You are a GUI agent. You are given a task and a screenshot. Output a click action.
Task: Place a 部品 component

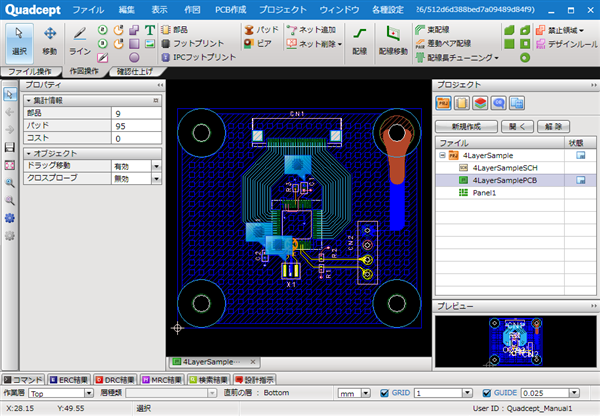tap(175, 29)
